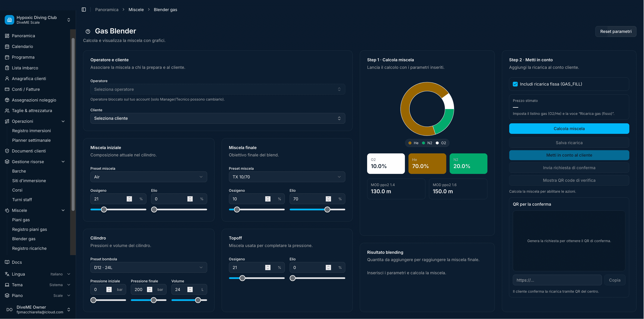Click the help icon beside Gas Blender
Viewport: 644px width, 319px height.
coord(88,32)
